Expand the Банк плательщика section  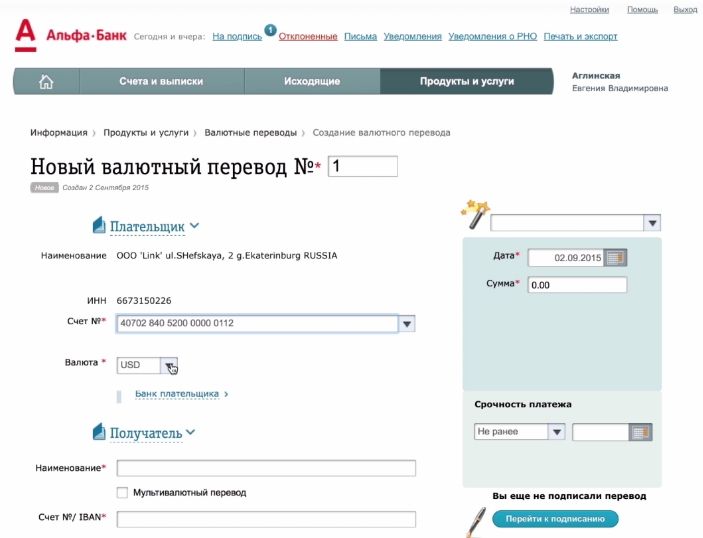(x=181, y=394)
